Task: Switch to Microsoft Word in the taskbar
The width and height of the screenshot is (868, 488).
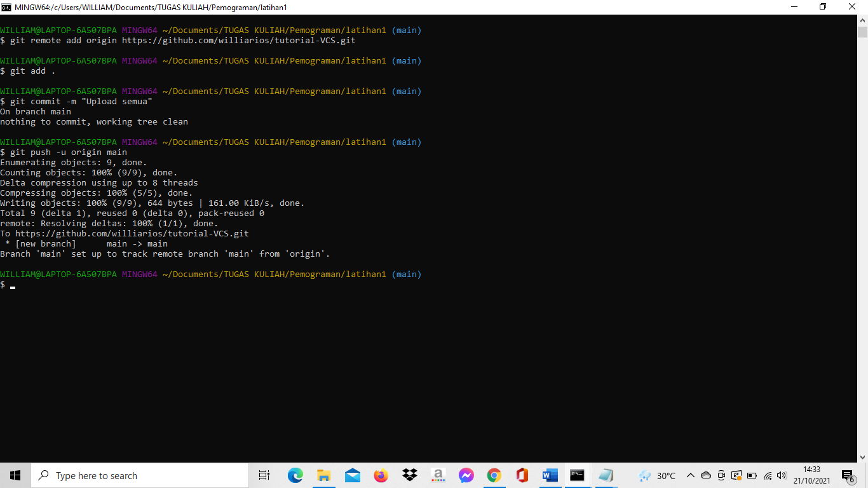Action: point(550,475)
